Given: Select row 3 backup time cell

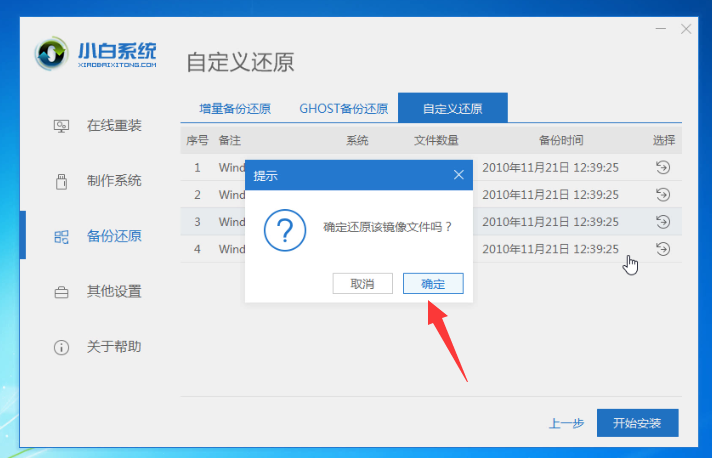Looking at the screenshot, I should [550, 222].
